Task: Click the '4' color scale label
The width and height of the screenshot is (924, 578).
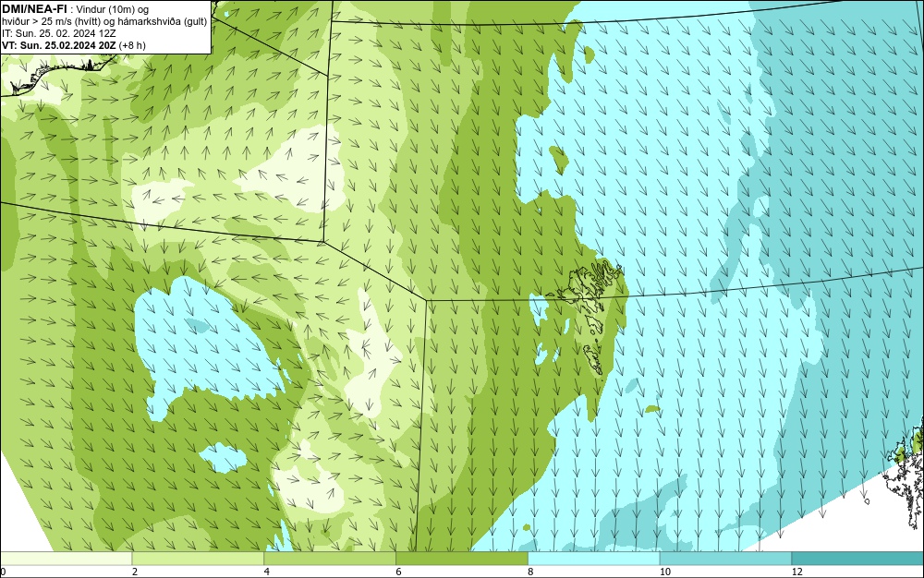Action: tap(267, 572)
